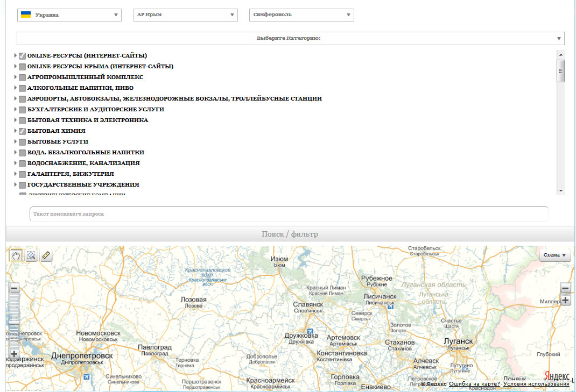This screenshot has height=392, width=576.
Task: Open the Симферополь city dropdown
Action: (301, 15)
